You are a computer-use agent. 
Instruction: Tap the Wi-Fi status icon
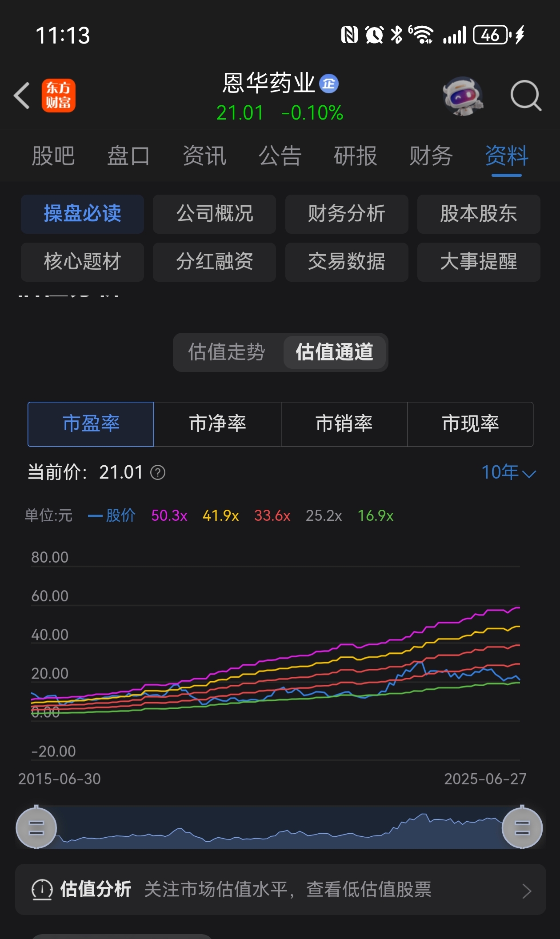coord(421,35)
